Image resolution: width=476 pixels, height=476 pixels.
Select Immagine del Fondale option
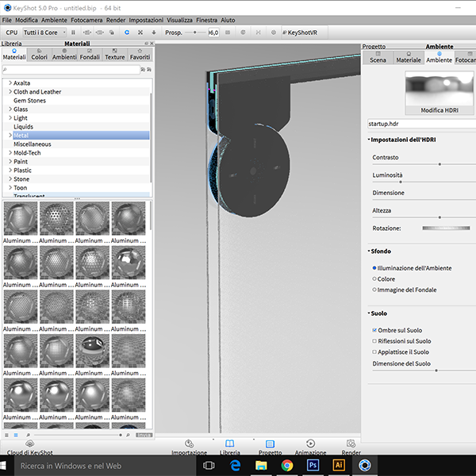coord(374,290)
